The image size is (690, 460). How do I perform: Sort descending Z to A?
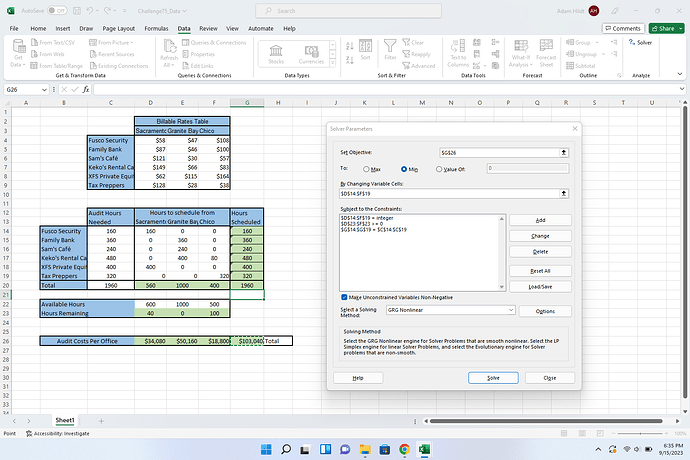click(350, 60)
